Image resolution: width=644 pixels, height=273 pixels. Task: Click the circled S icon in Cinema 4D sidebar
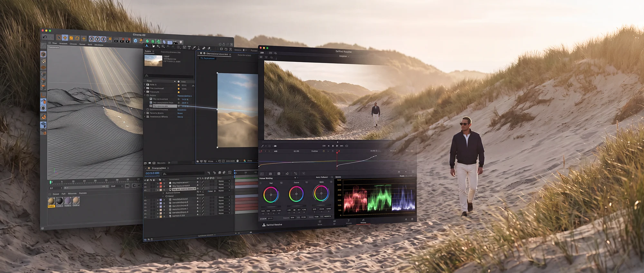coord(43,108)
